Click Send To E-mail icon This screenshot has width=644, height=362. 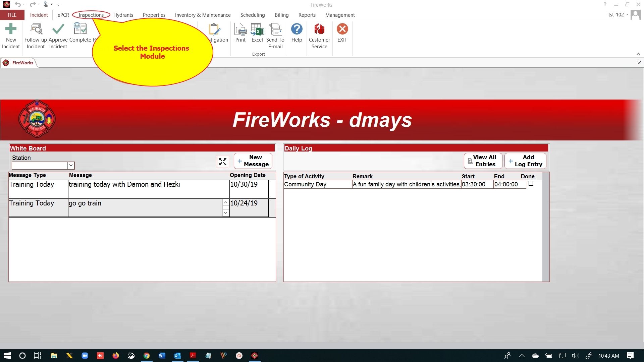[x=275, y=29]
